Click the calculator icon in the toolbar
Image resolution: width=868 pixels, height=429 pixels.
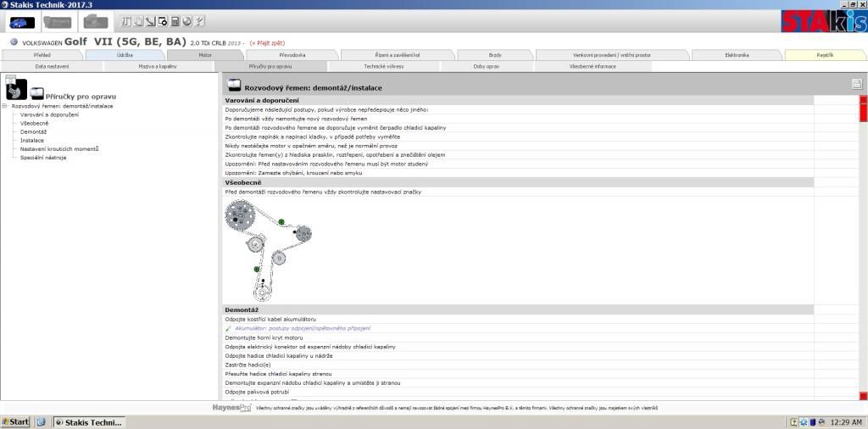pos(175,20)
